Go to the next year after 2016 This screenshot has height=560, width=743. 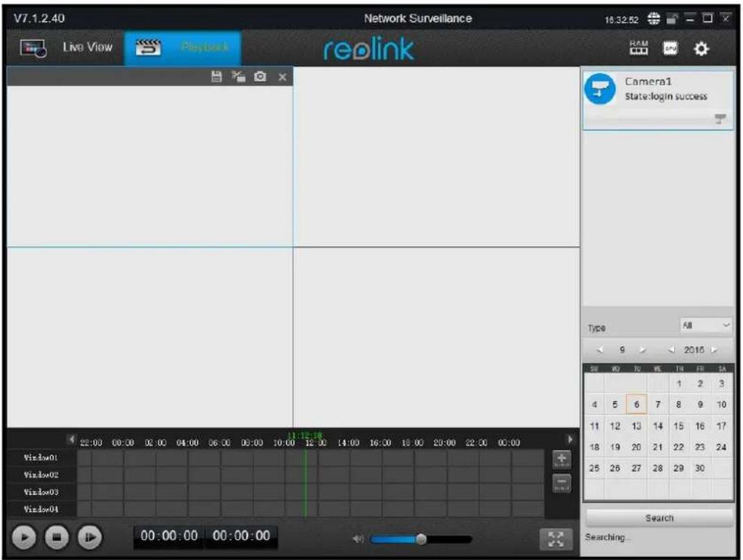(x=714, y=350)
